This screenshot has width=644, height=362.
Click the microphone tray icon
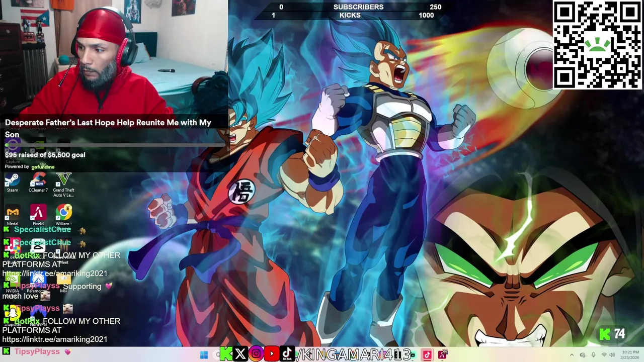594,355
